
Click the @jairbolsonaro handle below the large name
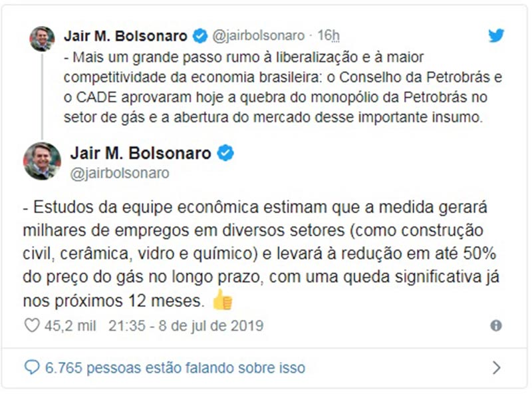(x=119, y=174)
